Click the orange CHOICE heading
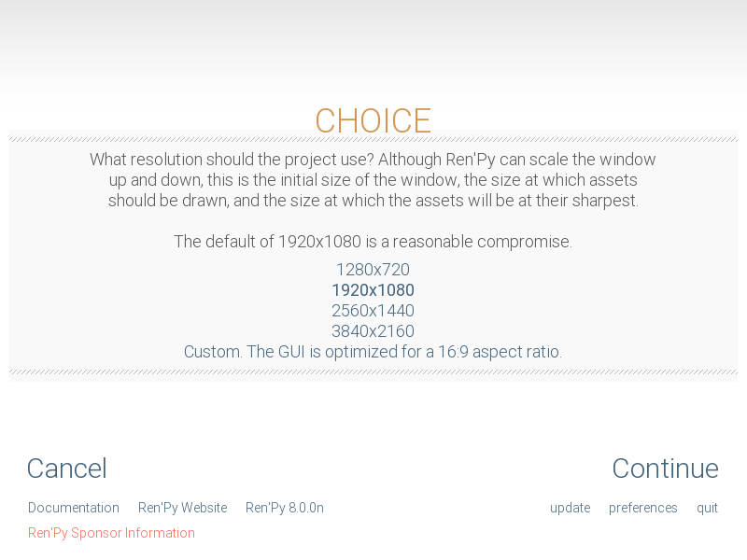 [x=373, y=120]
